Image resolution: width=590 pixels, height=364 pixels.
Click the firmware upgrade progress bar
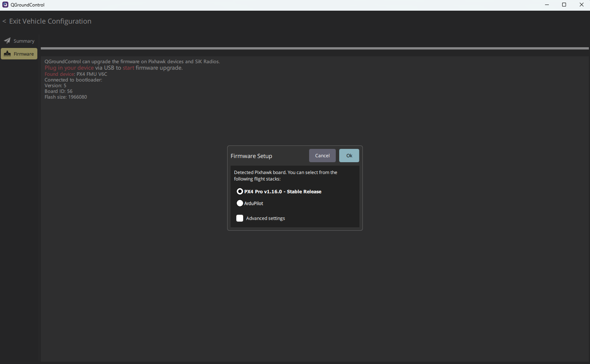coord(315,48)
